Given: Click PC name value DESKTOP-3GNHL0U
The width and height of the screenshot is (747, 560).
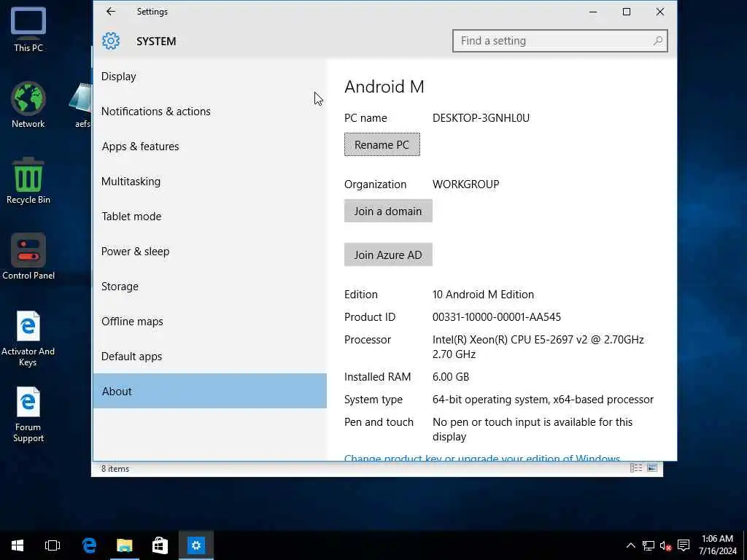Looking at the screenshot, I should (x=481, y=118).
